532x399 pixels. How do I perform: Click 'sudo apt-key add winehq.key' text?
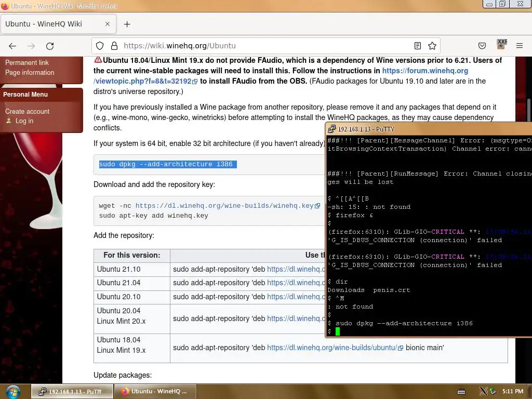(154, 216)
